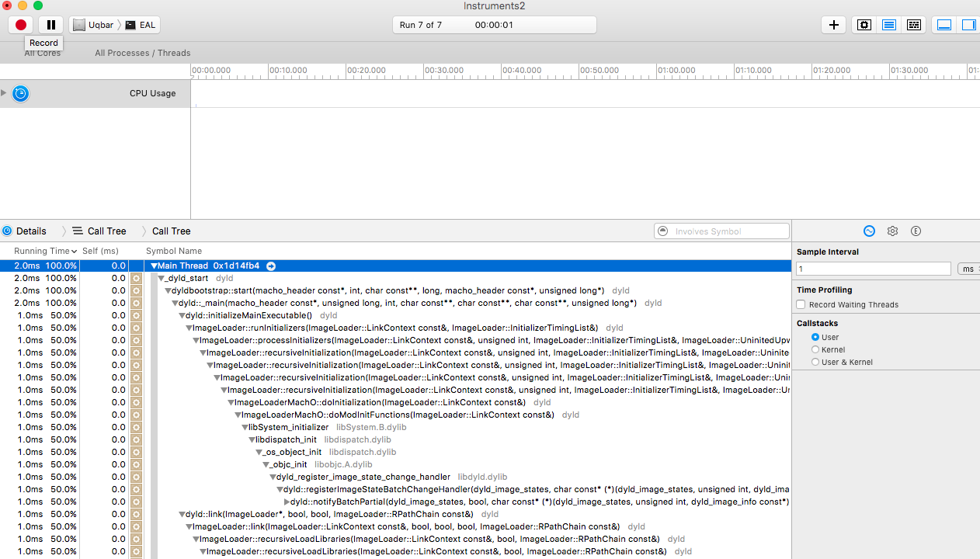Enable Record Waiting Threads
The height and width of the screenshot is (559, 980).
(x=801, y=304)
